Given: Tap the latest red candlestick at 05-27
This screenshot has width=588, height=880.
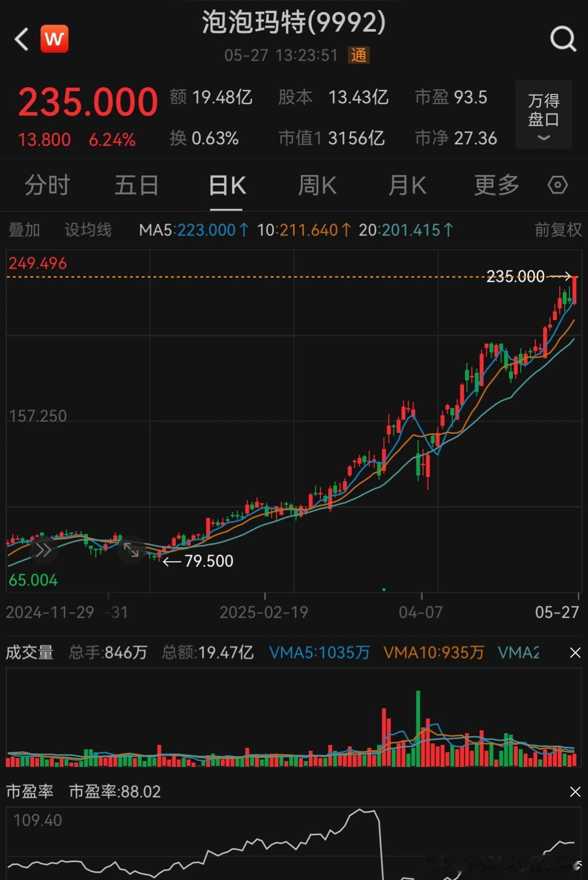Looking at the screenshot, I should point(575,290).
